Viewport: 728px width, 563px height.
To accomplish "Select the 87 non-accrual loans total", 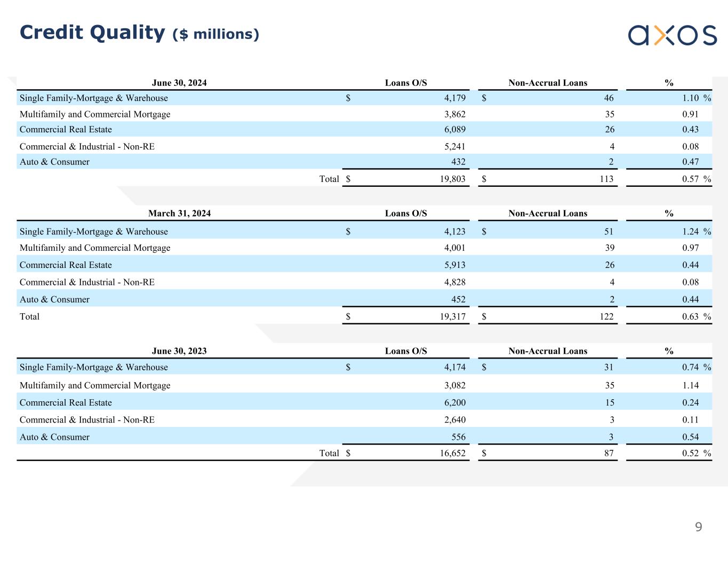I will coord(609,453).
